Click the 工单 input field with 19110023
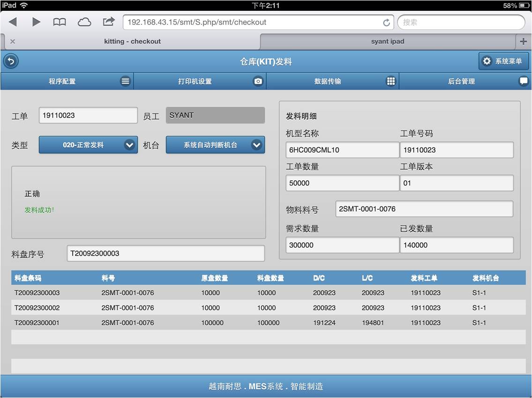This screenshot has height=398, width=532. (88, 115)
